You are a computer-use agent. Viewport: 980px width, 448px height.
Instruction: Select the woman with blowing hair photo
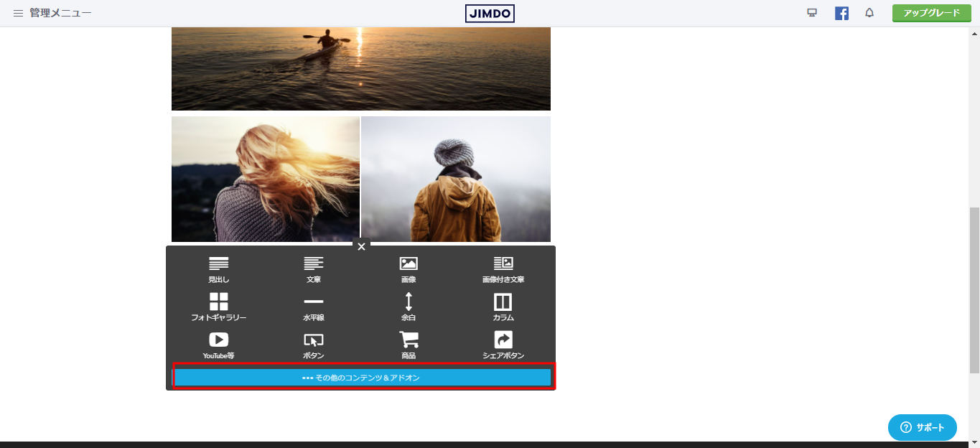266,179
